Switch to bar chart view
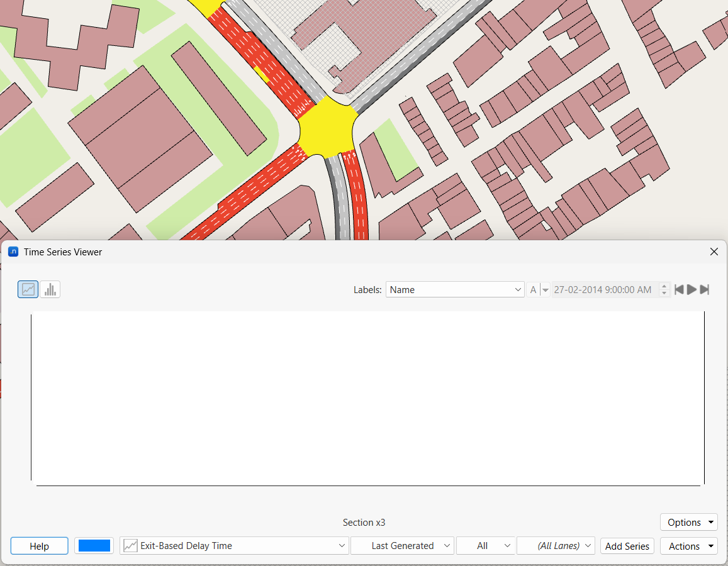Screen dimensions: 728x566 click(50, 289)
